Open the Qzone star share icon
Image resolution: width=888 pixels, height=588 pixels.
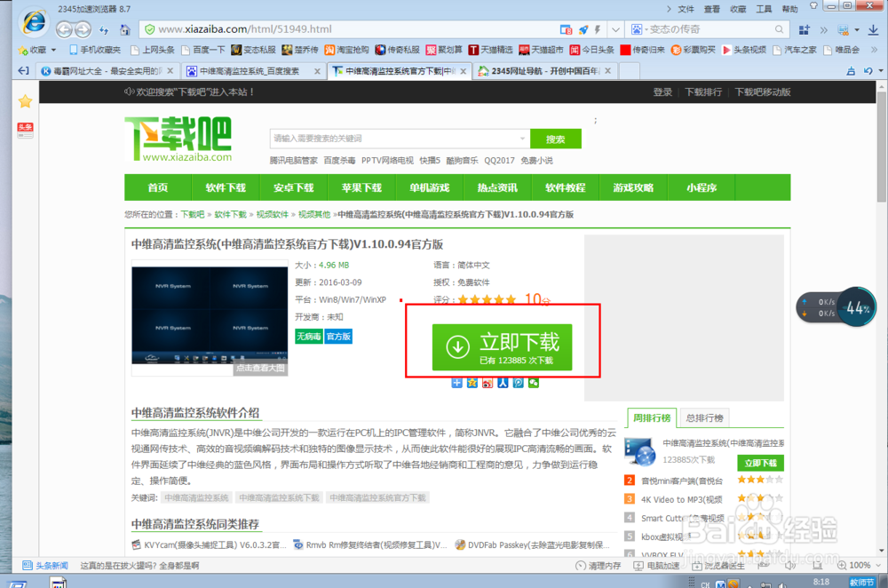coord(472,383)
